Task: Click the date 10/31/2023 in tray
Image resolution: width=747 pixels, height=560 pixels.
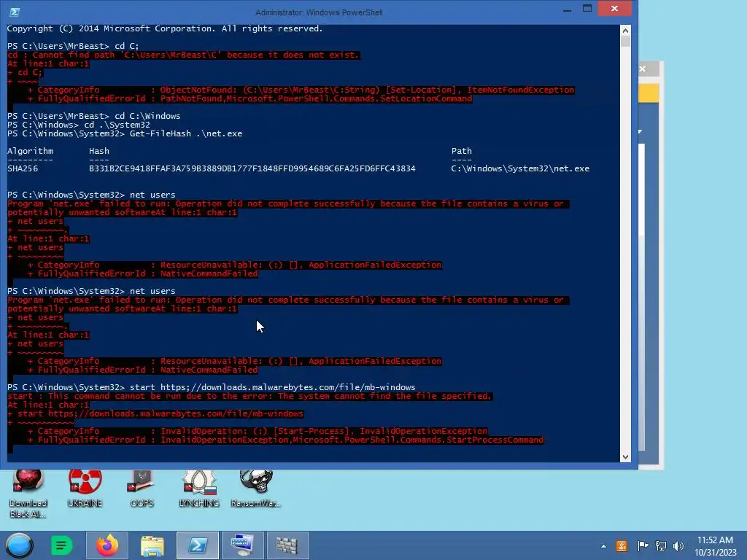Action: 715,553
